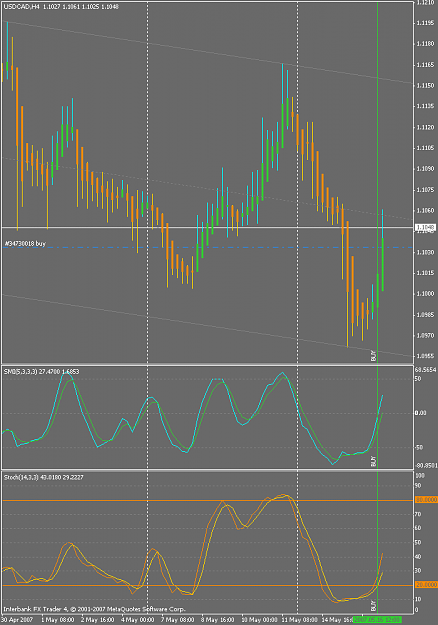Screen dimensions: 438x625
Task: Click the 1.1150 price axis label
Action: click(x=425, y=85)
